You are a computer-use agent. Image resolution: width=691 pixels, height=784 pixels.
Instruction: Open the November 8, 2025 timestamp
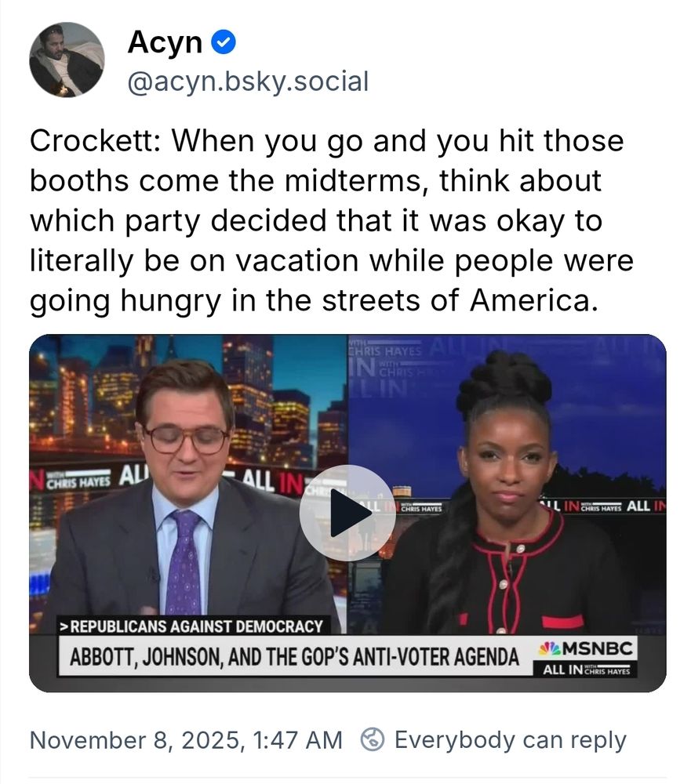[x=186, y=740]
